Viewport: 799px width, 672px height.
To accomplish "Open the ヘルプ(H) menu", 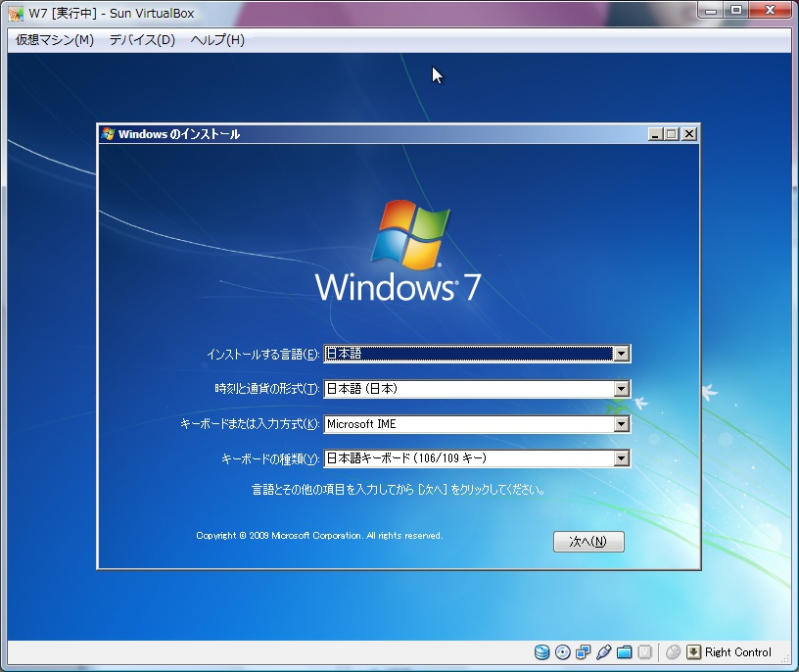I will (x=217, y=40).
